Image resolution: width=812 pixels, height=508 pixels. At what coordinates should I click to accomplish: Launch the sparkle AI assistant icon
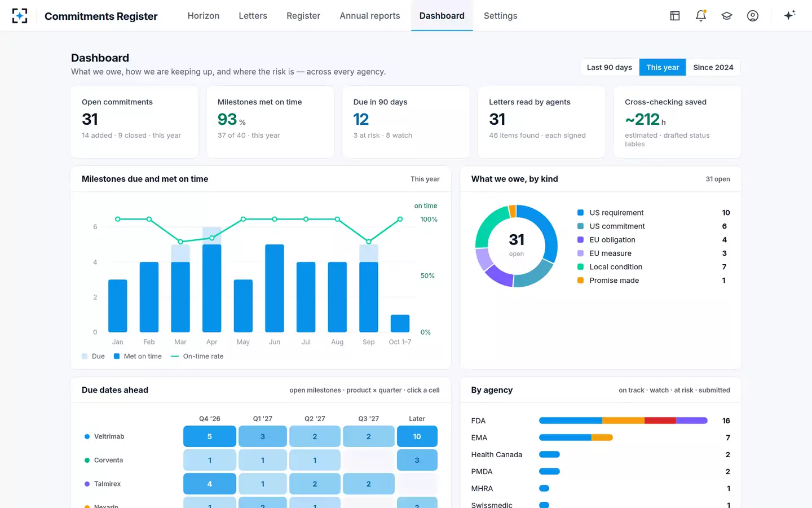click(x=789, y=15)
